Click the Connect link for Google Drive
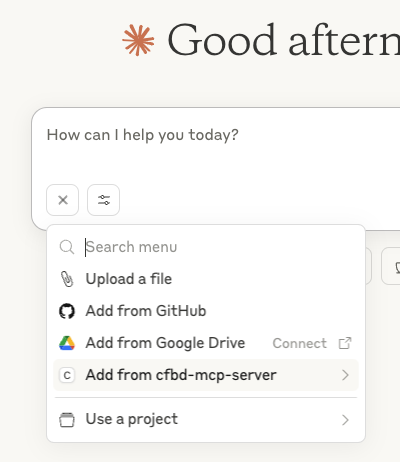This screenshot has width=400, height=462. click(299, 343)
